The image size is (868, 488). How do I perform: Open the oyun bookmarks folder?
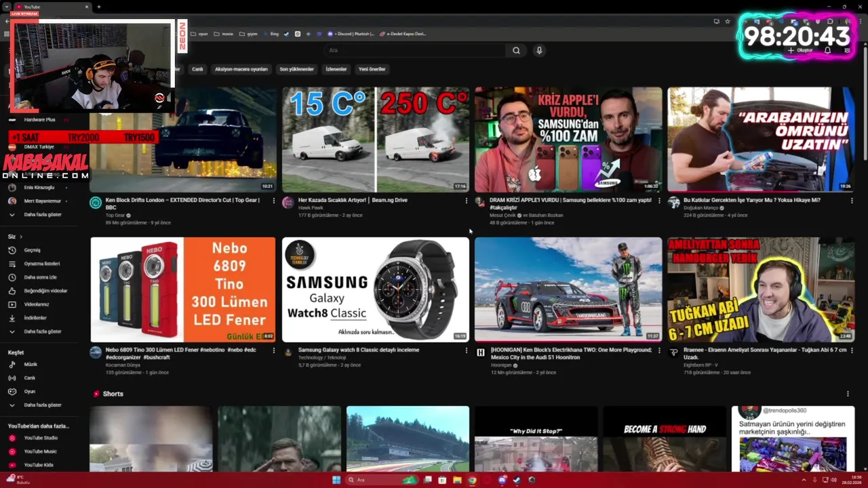[199, 34]
